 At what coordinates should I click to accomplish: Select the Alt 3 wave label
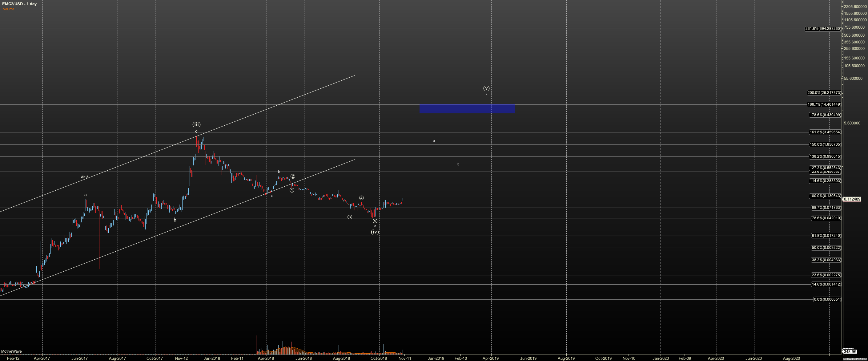click(85, 177)
